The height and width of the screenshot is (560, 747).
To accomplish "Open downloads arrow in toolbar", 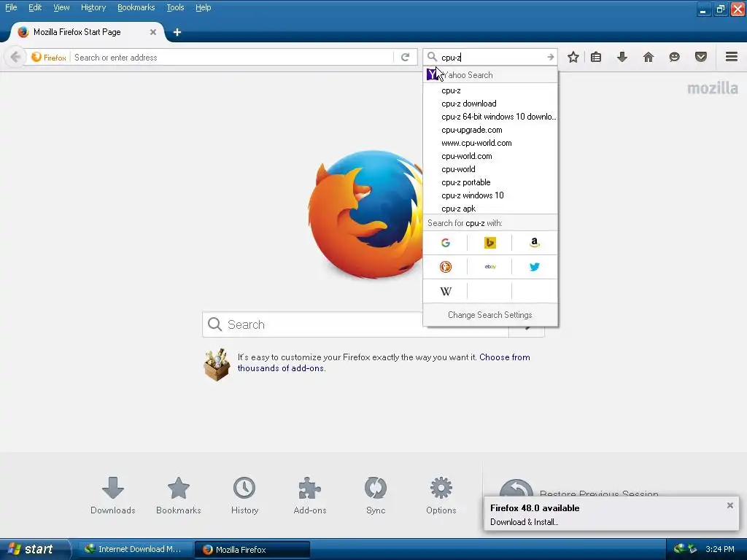I will [x=622, y=57].
